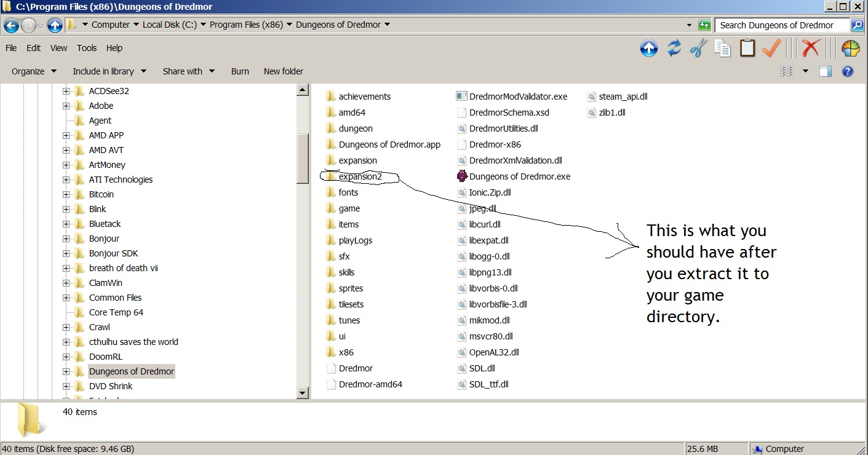Click the blue refresh arrows toolbar icon
The image size is (868, 455).
coord(674,49)
